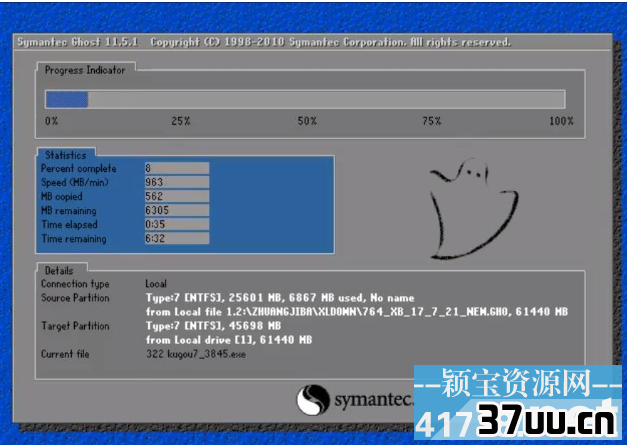Click the source GHO file path line

tap(357, 312)
